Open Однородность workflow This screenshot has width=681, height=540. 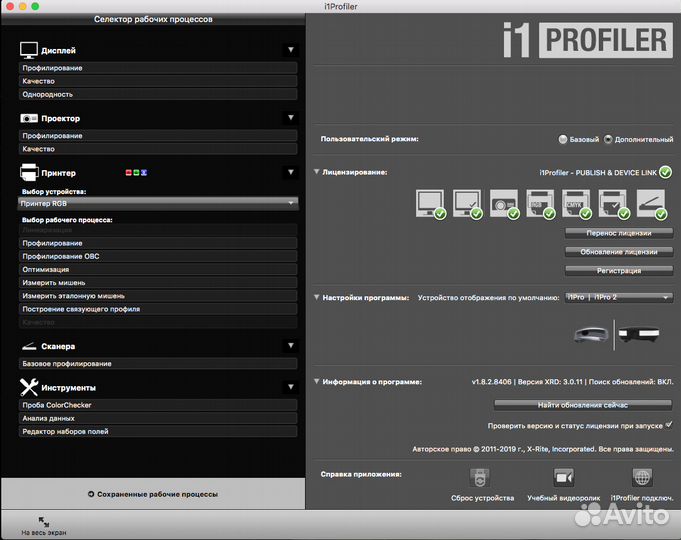pos(158,94)
